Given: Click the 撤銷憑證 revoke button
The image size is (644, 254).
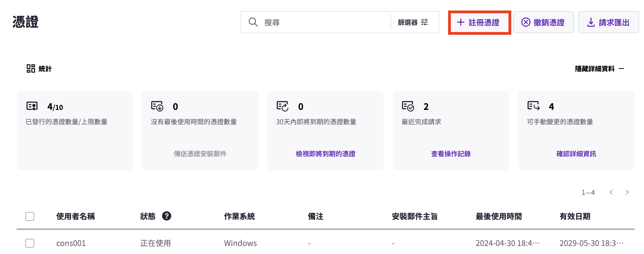Looking at the screenshot, I should (543, 22).
